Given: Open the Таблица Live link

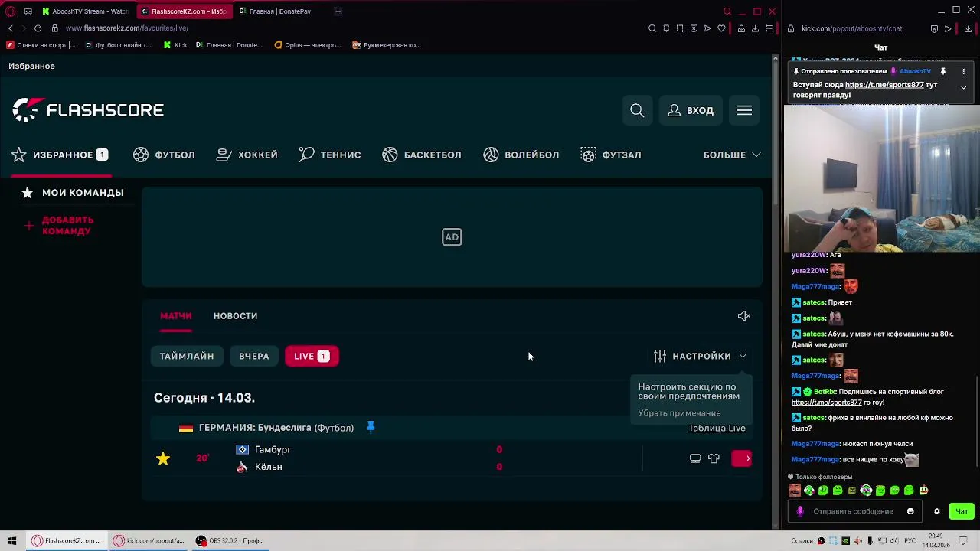Looking at the screenshot, I should [717, 428].
